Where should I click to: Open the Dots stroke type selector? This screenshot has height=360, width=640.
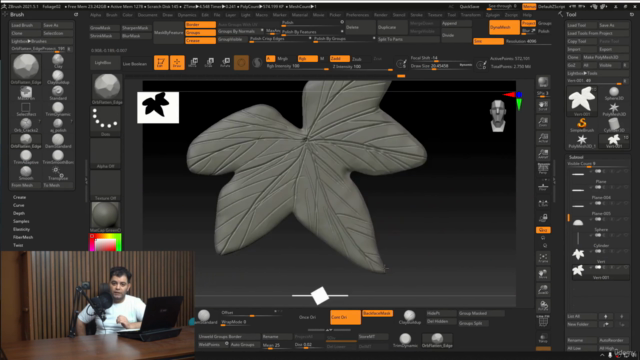click(106, 121)
